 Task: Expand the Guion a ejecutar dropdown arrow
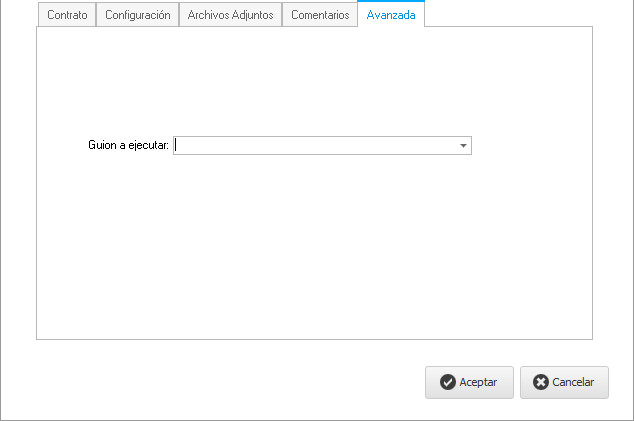click(x=463, y=146)
